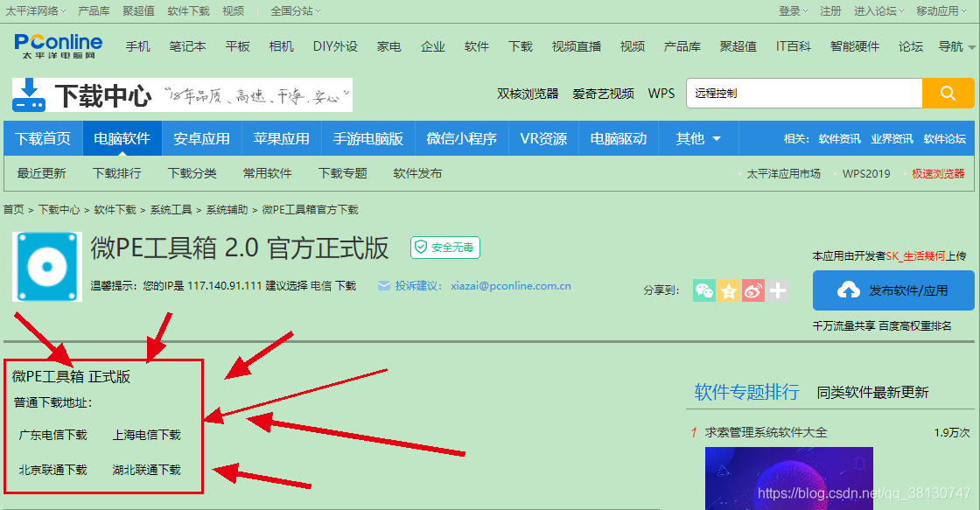Switch to 同类软件最新更新 tab
This screenshot has height=510, width=980.
(x=872, y=393)
